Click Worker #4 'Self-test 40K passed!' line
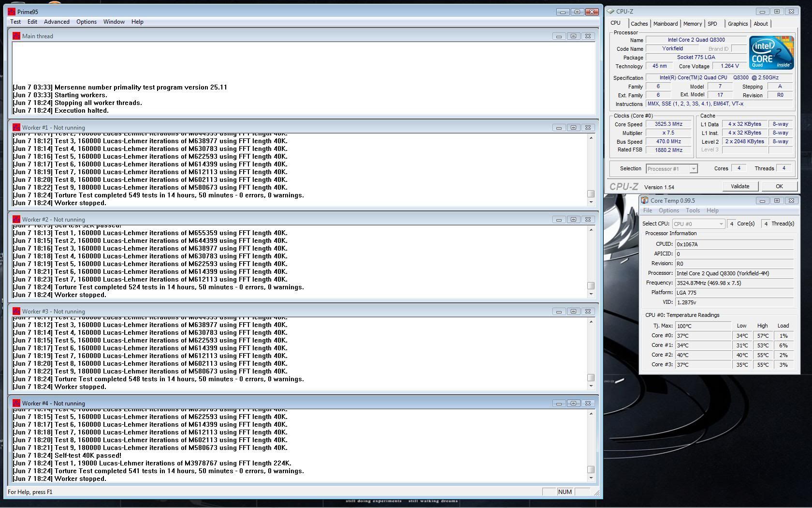 [x=67, y=456]
